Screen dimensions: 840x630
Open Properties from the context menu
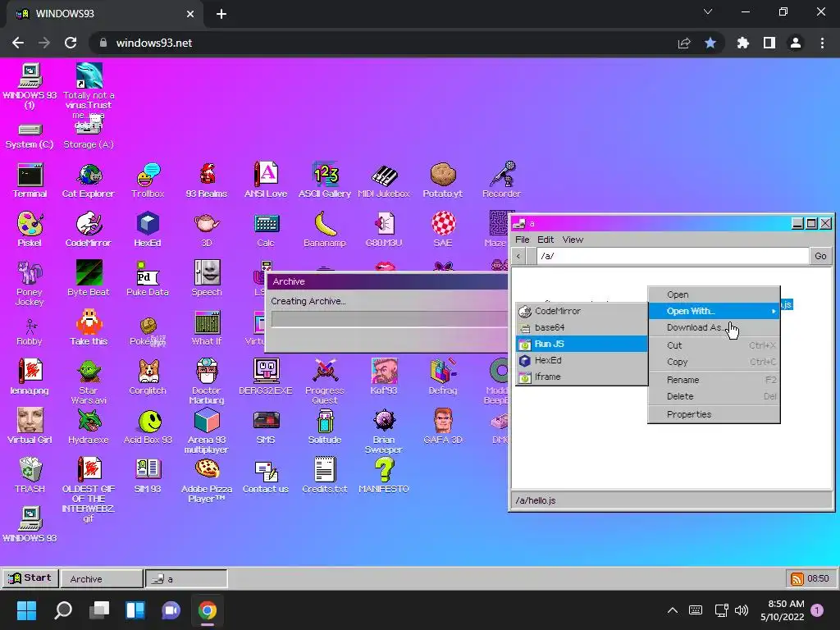tap(714, 414)
